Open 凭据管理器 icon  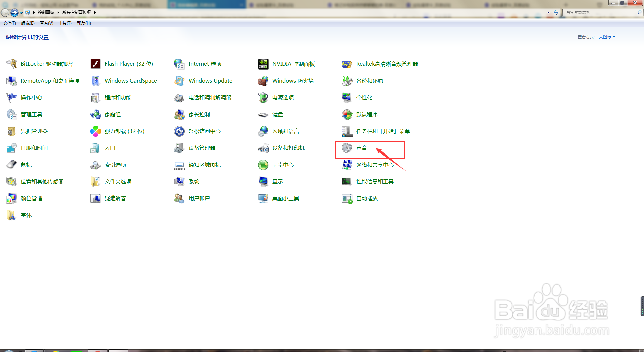click(x=12, y=131)
